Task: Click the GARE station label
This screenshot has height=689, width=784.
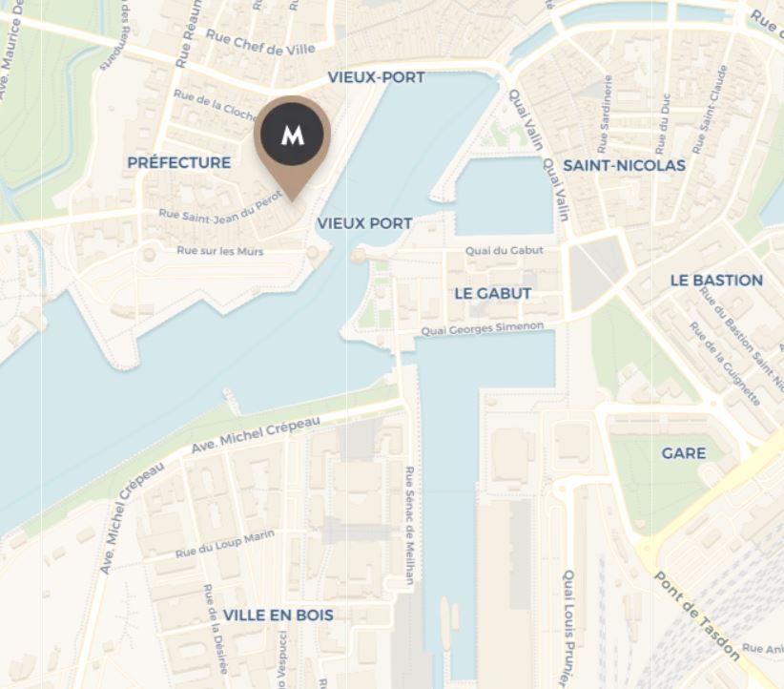Action: (x=684, y=453)
